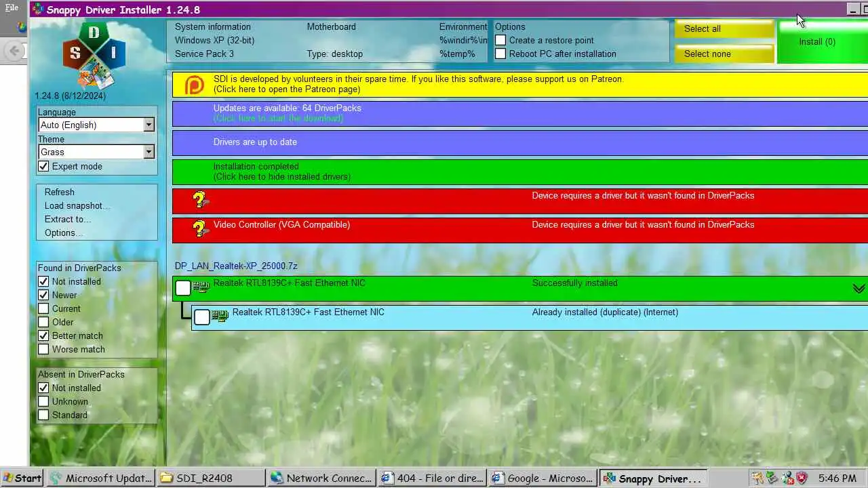The height and width of the screenshot is (488, 868).
Task: Click Refresh in side menu
Action: point(60,192)
